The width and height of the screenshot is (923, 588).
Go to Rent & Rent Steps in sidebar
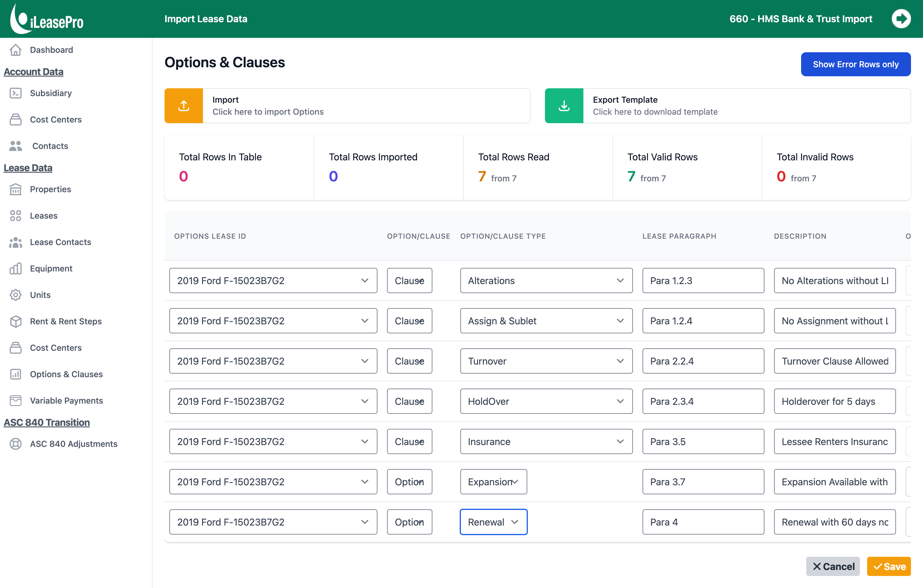(x=65, y=321)
